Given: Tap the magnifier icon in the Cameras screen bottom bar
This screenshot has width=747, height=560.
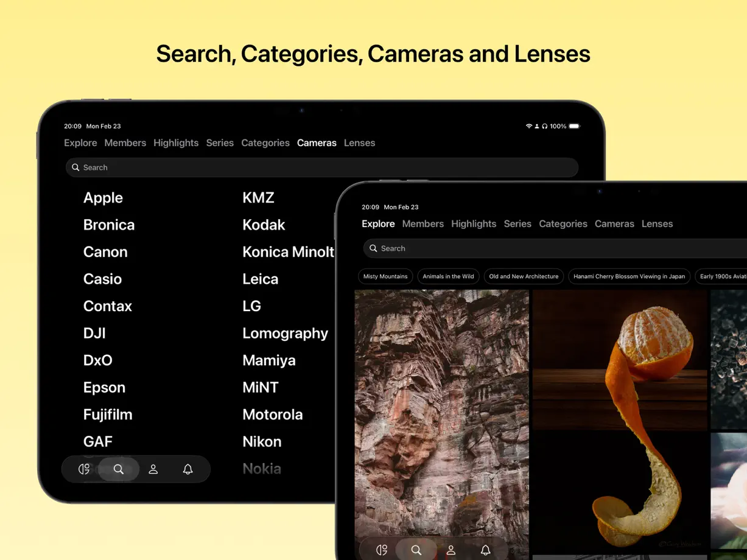Looking at the screenshot, I should (x=119, y=469).
